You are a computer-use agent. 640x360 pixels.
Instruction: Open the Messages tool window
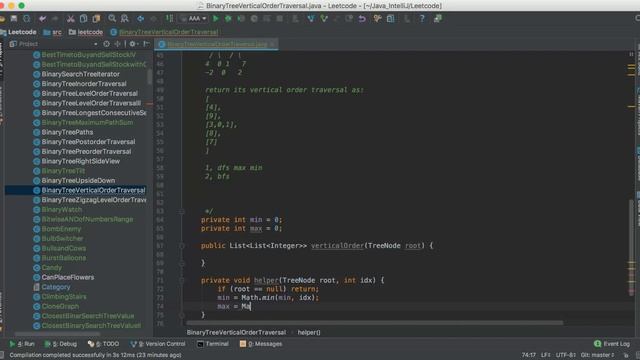261,344
